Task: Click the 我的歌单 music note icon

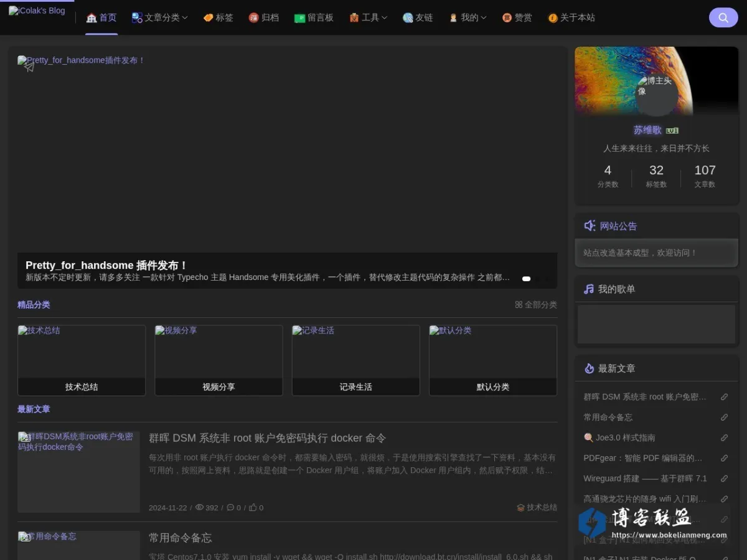Action: (x=589, y=289)
